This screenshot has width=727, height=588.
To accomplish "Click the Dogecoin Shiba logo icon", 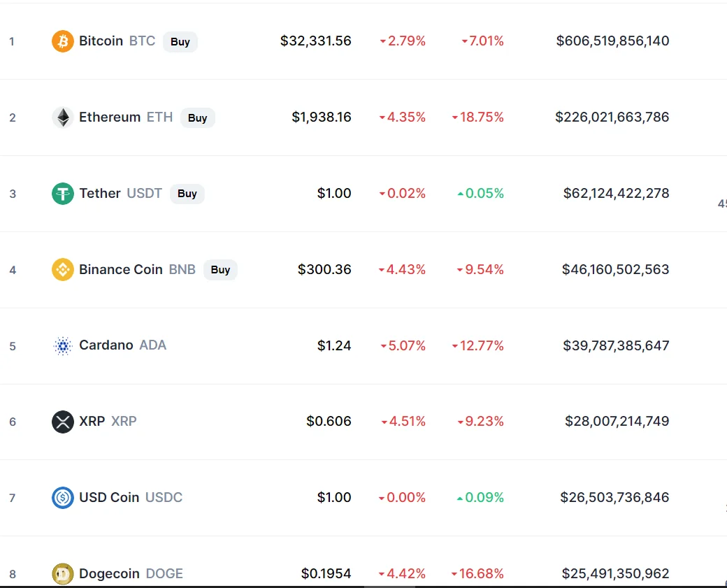I will pos(63,574).
